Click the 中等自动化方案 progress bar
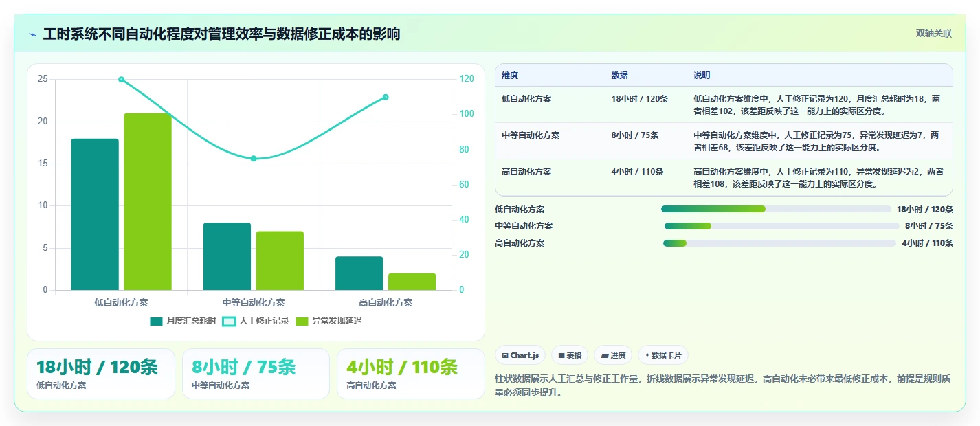The image size is (980, 426). pyautogui.click(x=781, y=226)
